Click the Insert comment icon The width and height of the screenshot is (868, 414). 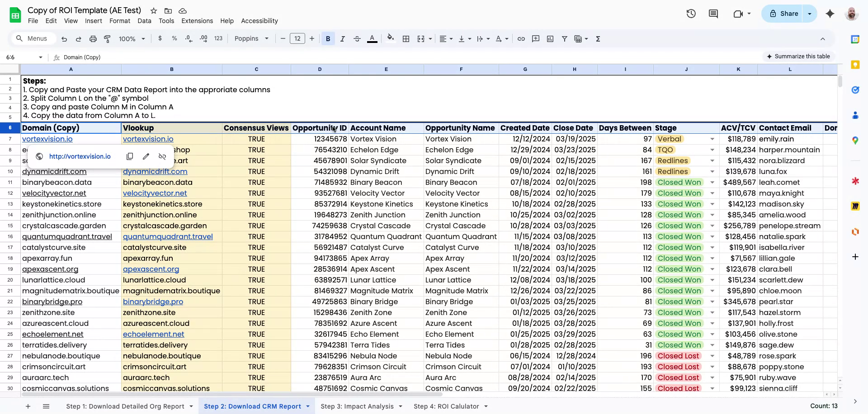click(536, 38)
